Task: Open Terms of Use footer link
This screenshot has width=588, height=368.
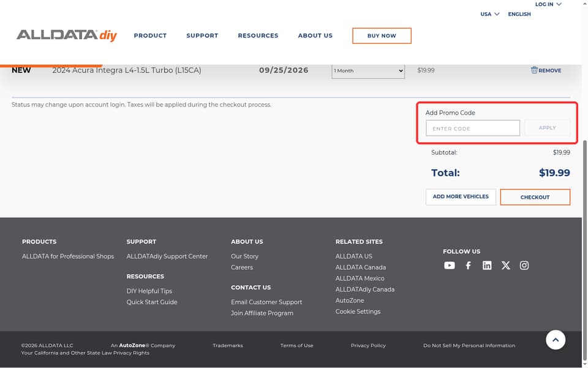Action: [x=296, y=345]
